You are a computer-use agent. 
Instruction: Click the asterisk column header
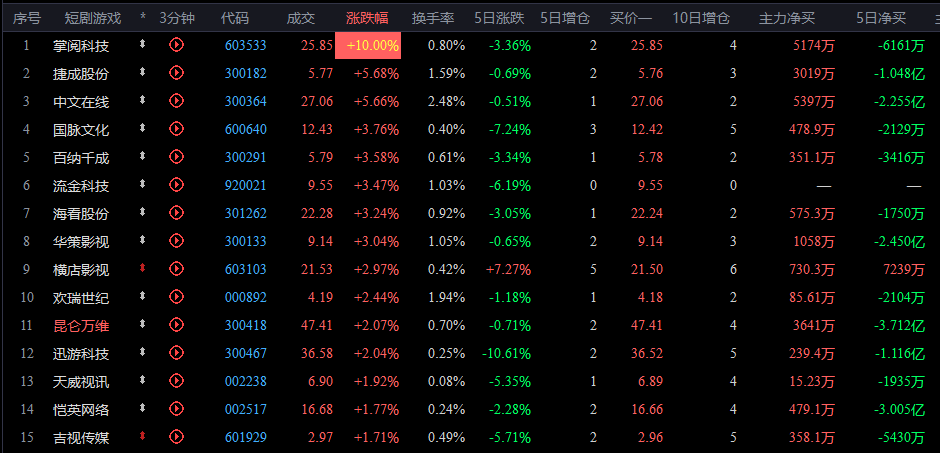coord(143,18)
